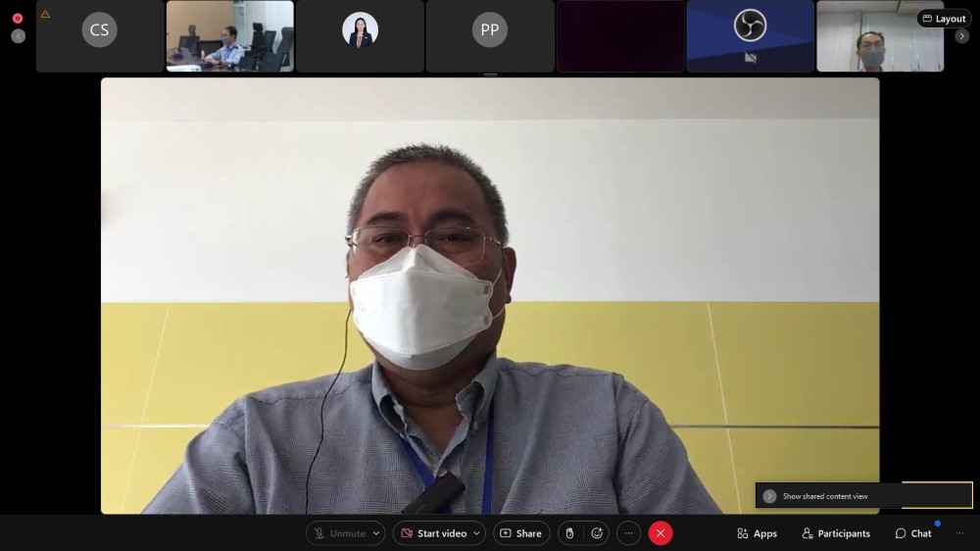Viewport: 980px width, 551px height.
Task: Select the CS participant thumbnail
Action: coord(100,35)
